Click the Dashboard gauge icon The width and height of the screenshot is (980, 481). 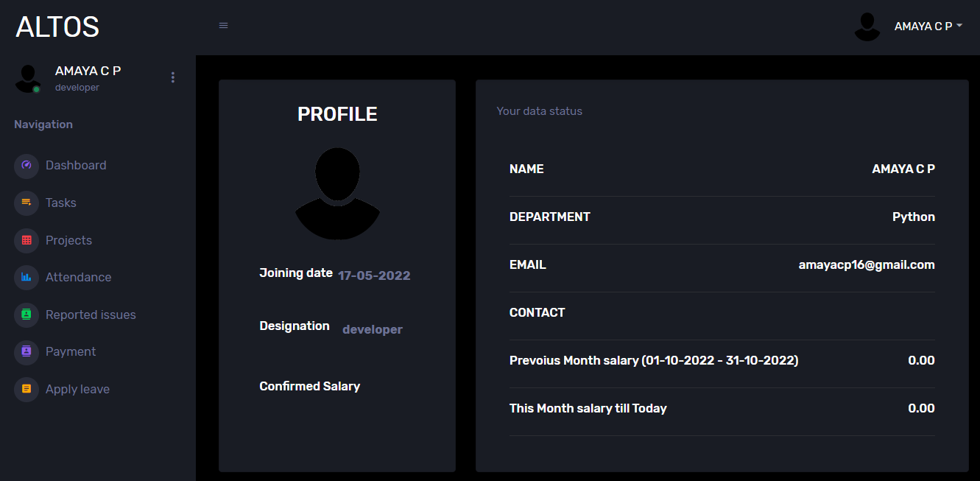tap(27, 166)
